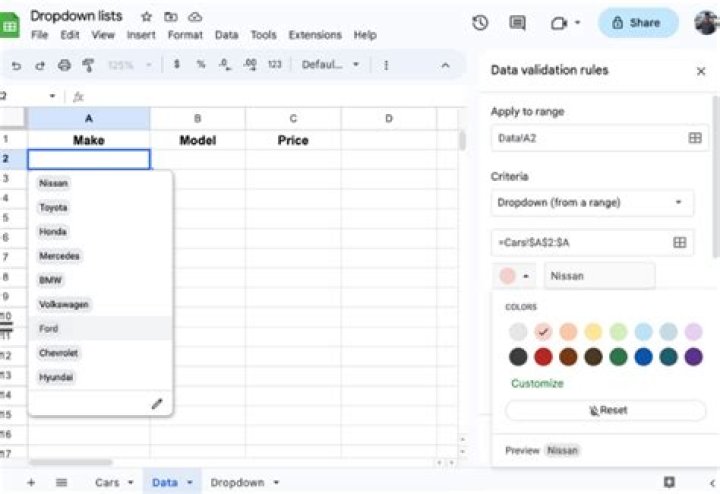This screenshot has width=720, height=494.
Task: Click the Undo icon in toolbar
Action: click(x=16, y=66)
